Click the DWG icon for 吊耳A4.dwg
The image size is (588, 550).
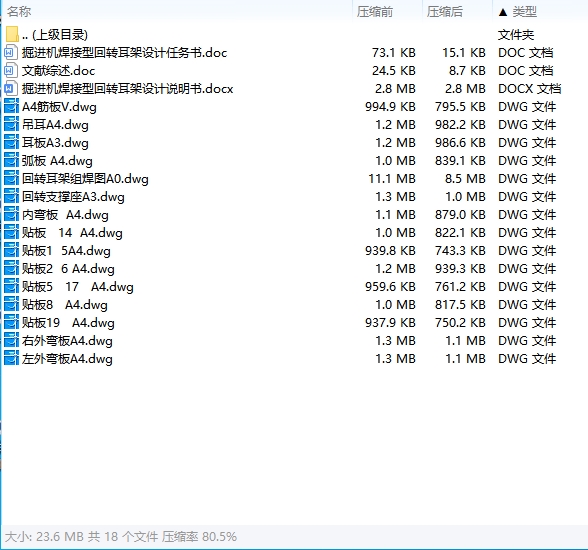[11, 124]
